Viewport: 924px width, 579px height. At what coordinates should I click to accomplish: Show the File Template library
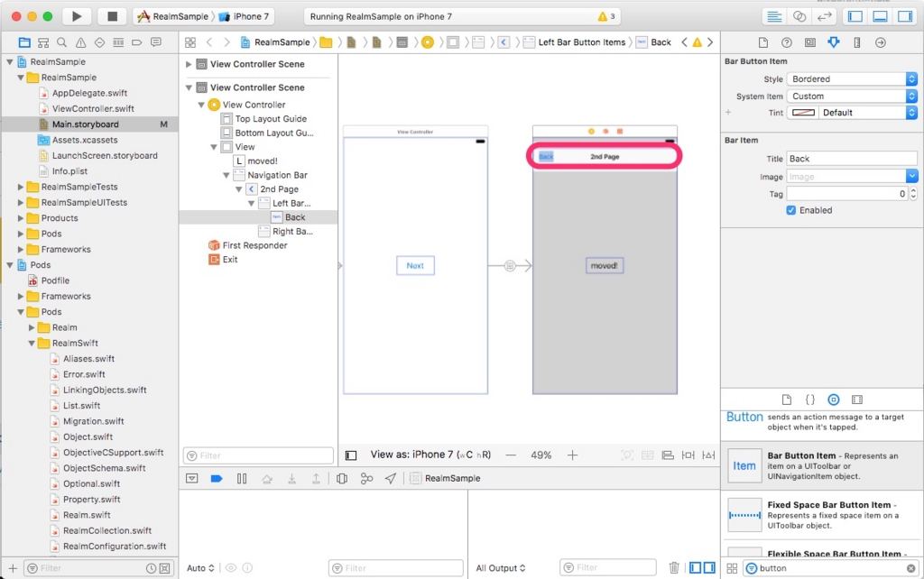pyautogui.click(x=787, y=400)
